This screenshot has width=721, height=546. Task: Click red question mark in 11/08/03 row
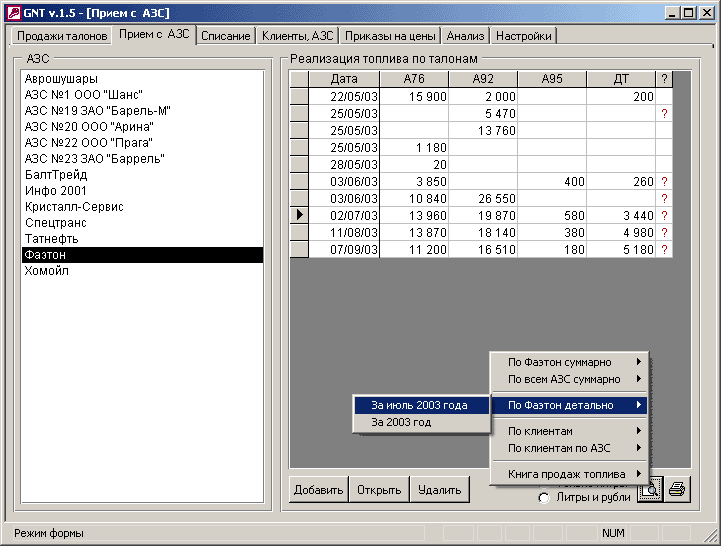click(664, 232)
